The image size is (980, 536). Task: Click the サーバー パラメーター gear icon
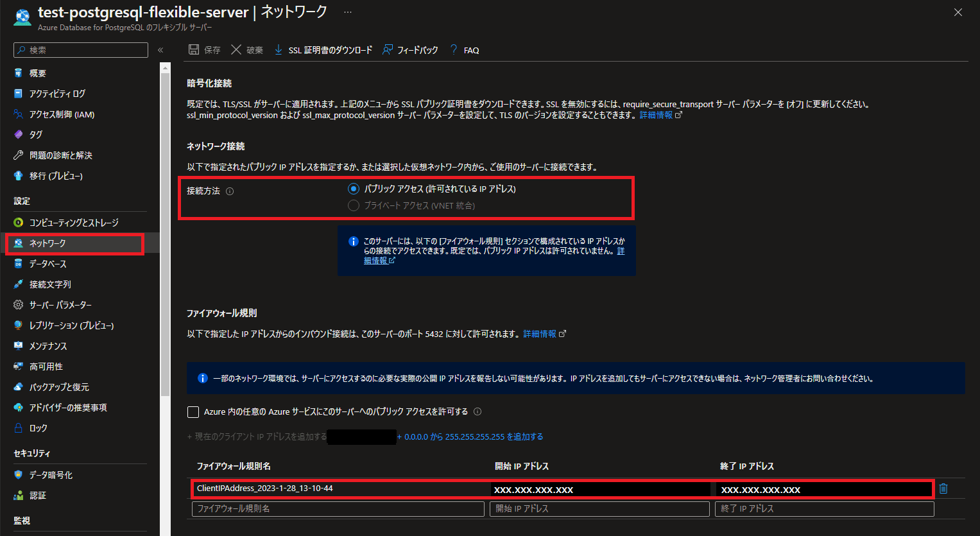click(18, 305)
